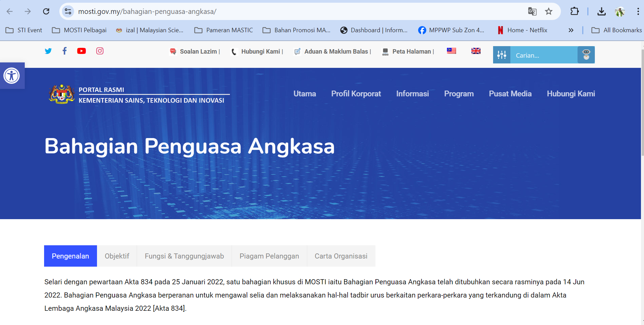Open the YouTube channel icon
Screen dimensions: 644x325
coord(81,51)
